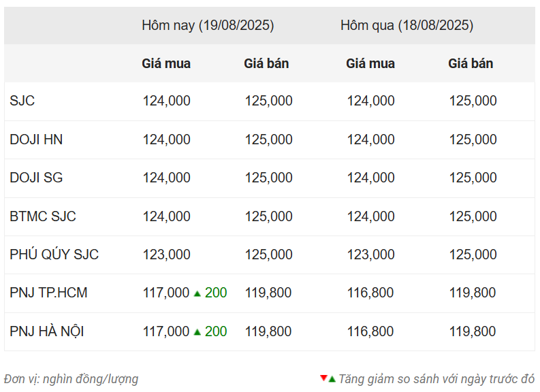This screenshot has height=392, width=540.
Task: Click the green up arrow in PNJ HÀ NỘI row
Action: [x=197, y=332]
